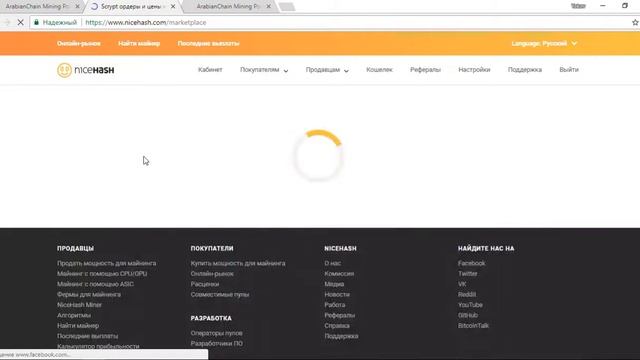Viewport: 640px width, 360px height.
Task: Go to Кабинет
Action: tap(210, 70)
